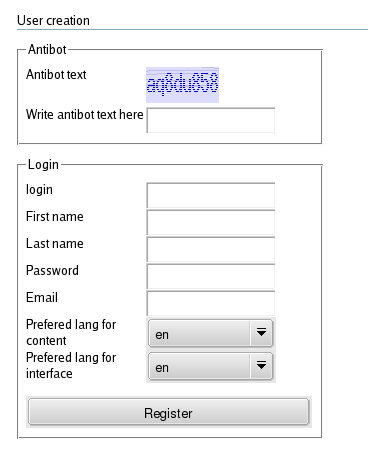Click the arrow on content language combo
Viewport: 368px width, 458px height.
(x=261, y=332)
